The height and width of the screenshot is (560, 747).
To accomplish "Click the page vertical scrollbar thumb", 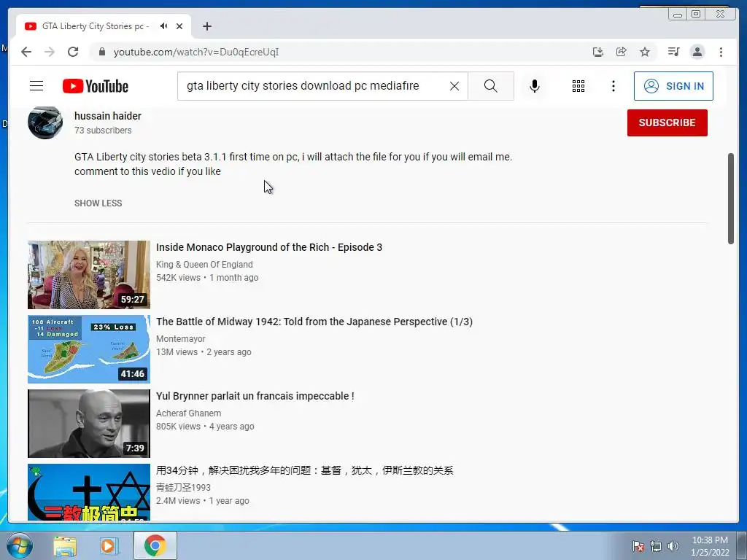I will coord(731,198).
